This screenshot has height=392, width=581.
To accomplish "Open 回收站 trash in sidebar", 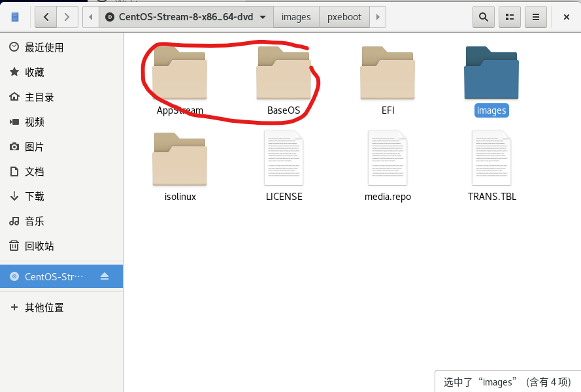I will pyautogui.click(x=61, y=246).
